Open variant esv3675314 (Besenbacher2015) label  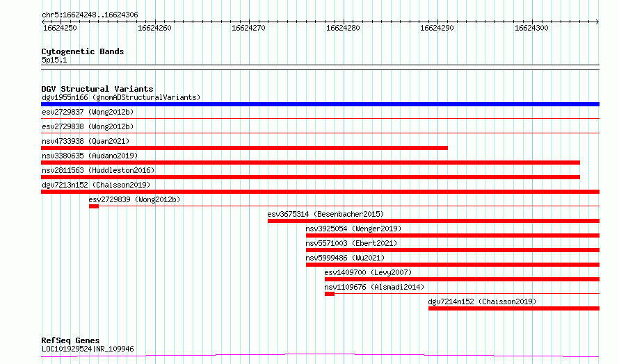tap(325, 214)
